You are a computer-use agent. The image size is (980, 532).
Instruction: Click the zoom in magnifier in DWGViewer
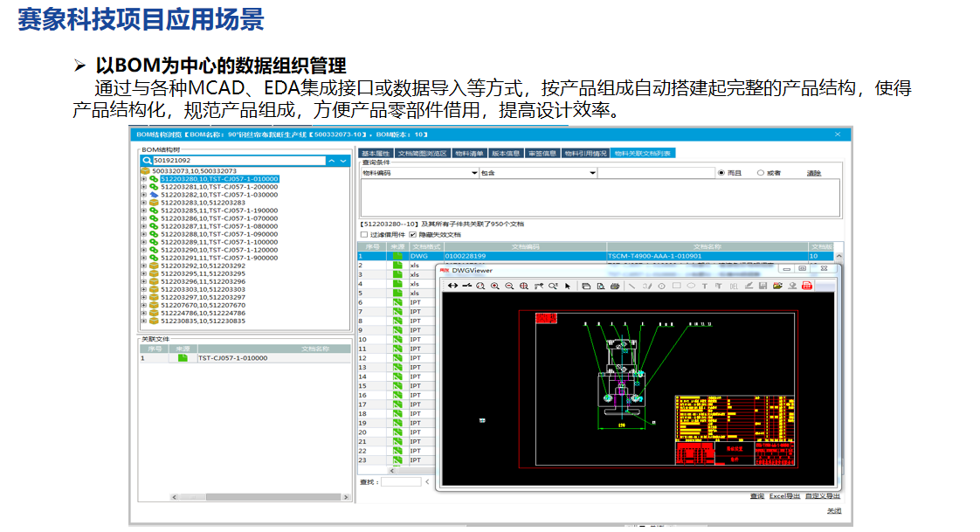click(x=495, y=286)
